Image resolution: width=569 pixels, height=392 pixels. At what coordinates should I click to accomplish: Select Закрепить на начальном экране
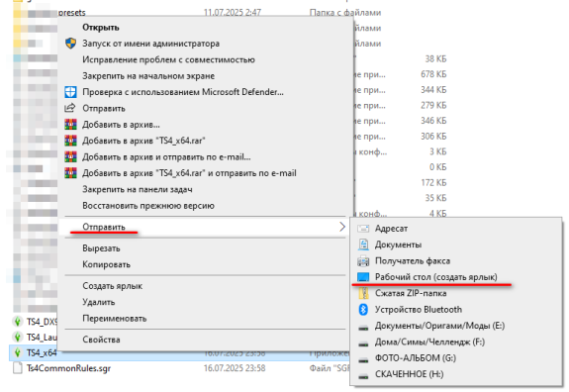148,76
